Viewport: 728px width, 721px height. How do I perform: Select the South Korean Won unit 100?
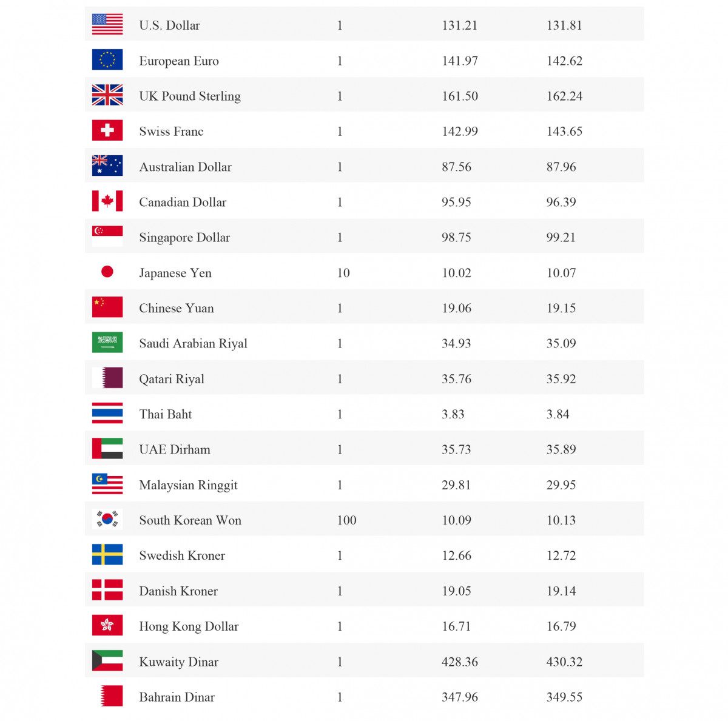point(346,520)
